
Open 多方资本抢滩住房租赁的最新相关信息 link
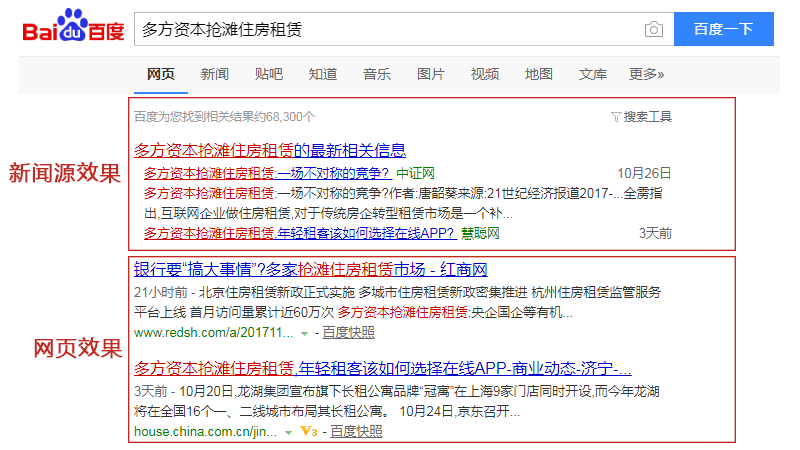[x=270, y=151]
